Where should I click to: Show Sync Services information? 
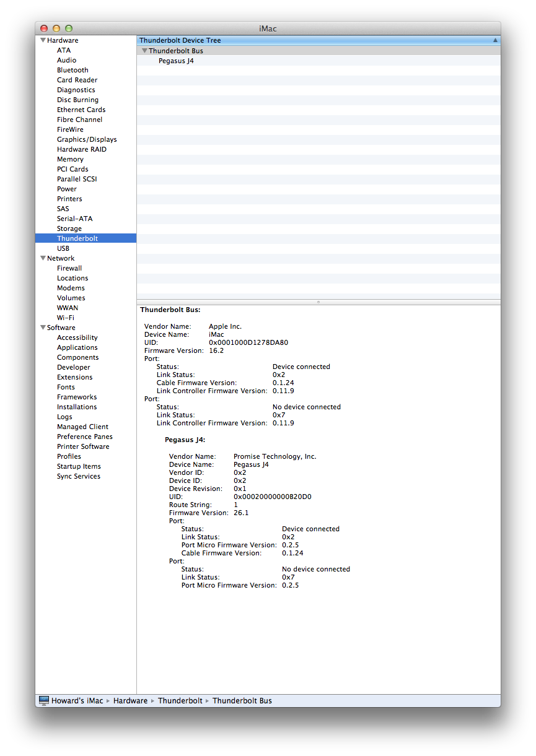pos(79,476)
